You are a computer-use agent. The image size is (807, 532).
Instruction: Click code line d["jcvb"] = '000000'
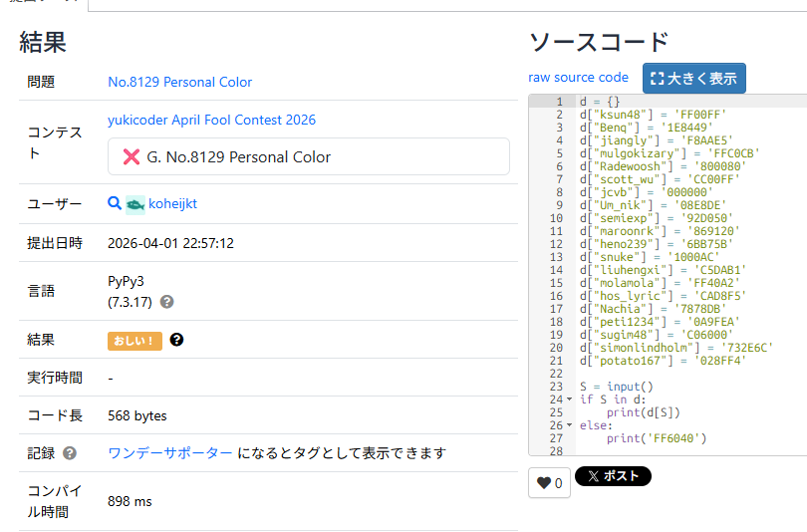[647, 192]
